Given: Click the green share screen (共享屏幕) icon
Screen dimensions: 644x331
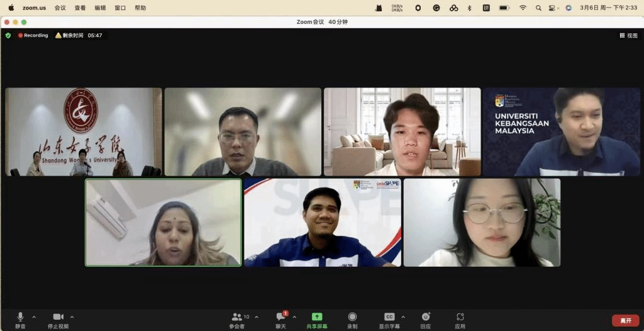Looking at the screenshot, I should tap(317, 317).
